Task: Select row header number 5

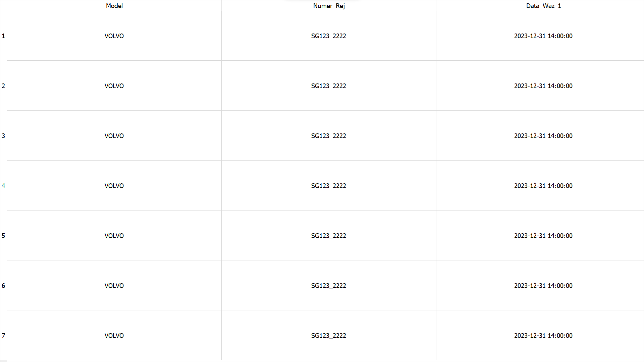Action: click(3, 236)
